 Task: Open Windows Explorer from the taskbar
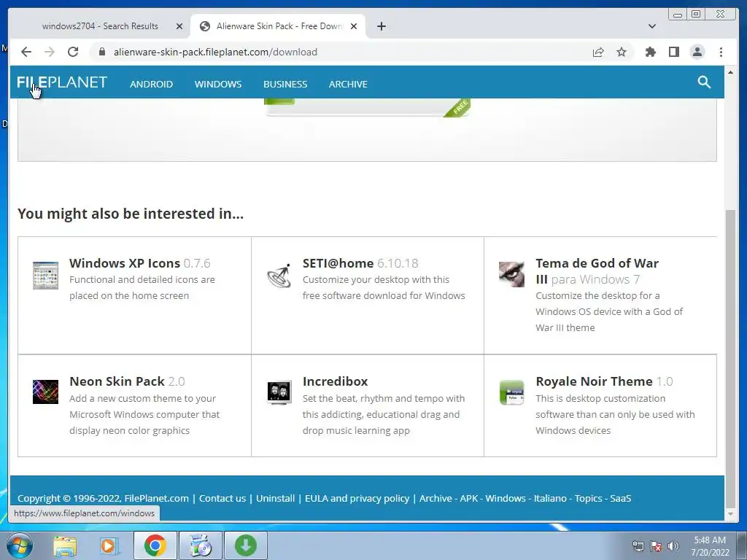click(65, 545)
